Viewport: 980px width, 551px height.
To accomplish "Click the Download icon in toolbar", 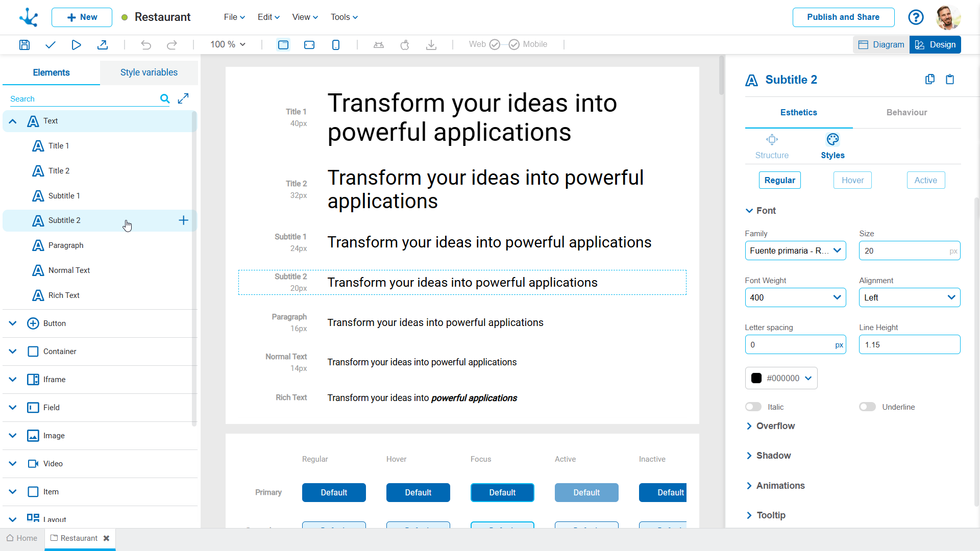I will 431,45.
